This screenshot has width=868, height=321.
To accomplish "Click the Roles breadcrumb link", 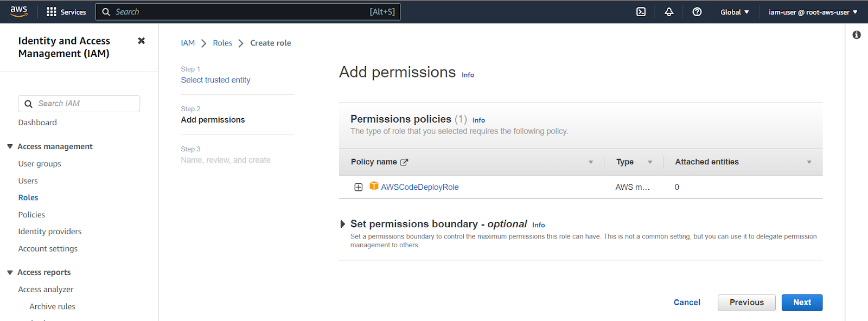I will coord(222,43).
